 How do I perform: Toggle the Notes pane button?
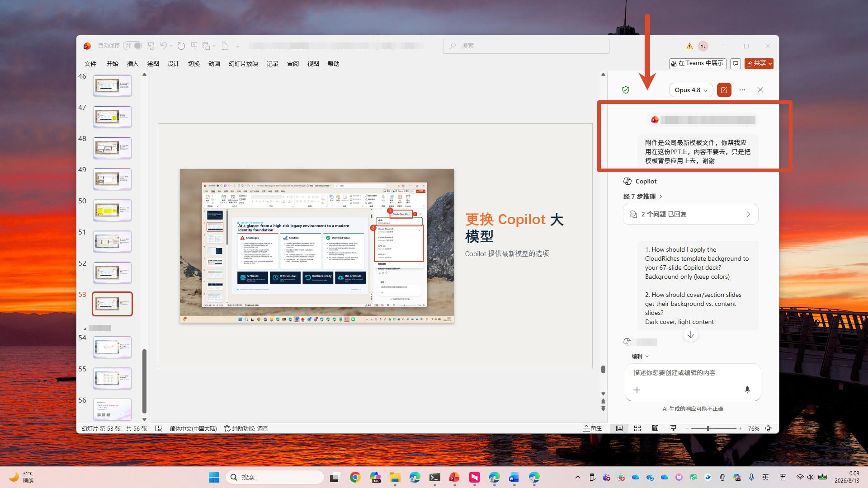tap(592, 428)
